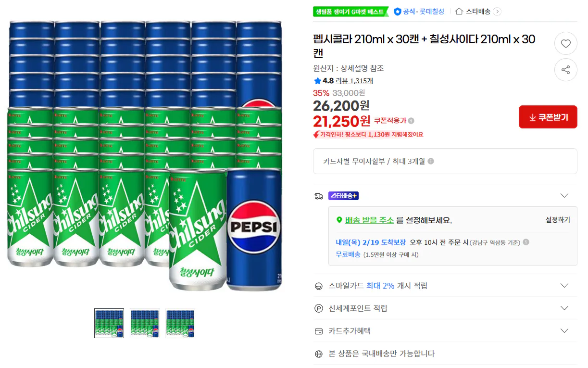
Task: Click the speech bubble icon beside 스마일카드
Action: point(318,285)
